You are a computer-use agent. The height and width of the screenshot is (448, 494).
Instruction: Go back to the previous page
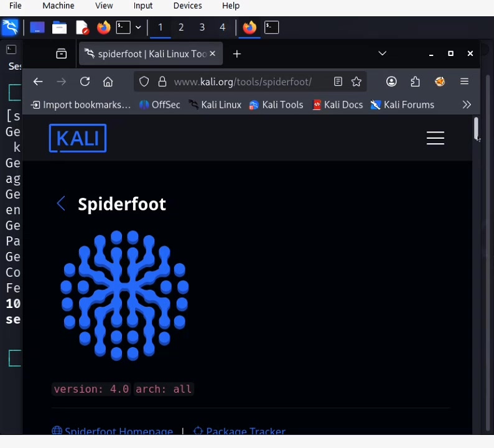pyautogui.click(x=38, y=82)
